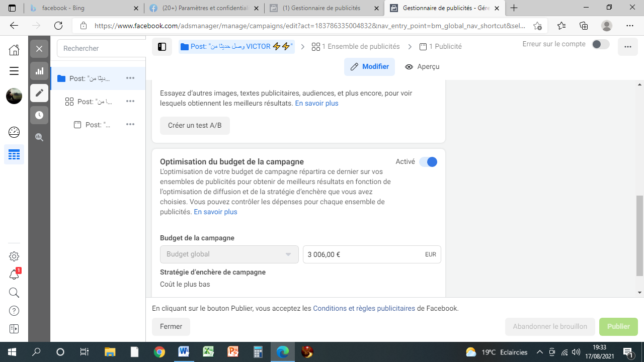Image resolution: width=644 pixels, height=362 pixels.
Task: Open the three-dot menu at top right
Action: 627,47
